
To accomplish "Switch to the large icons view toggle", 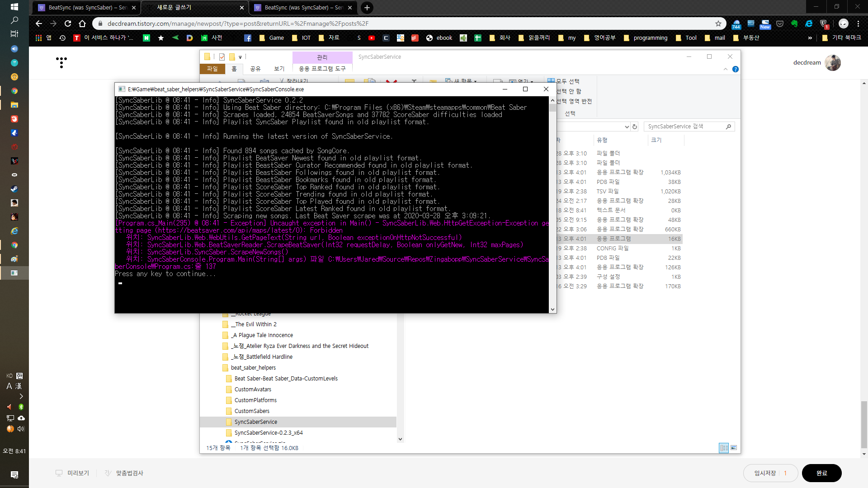I will [734, 448].
